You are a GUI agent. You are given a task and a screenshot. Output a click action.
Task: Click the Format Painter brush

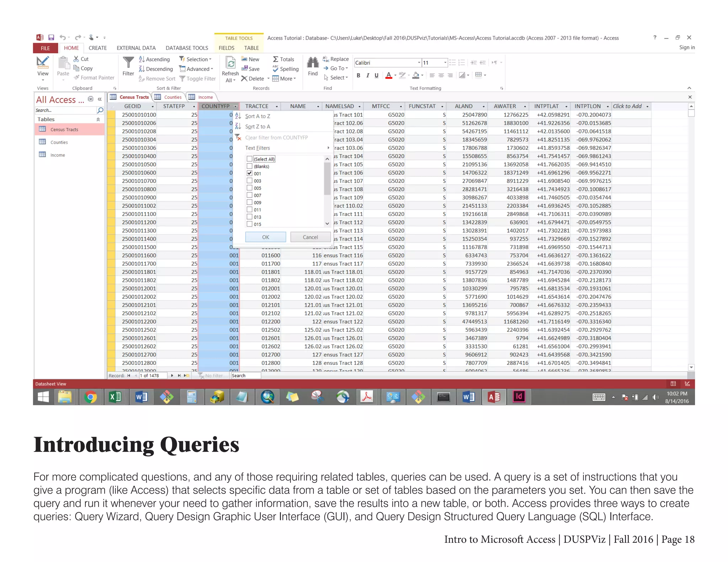pyautogui.click(x=76, y=77)
